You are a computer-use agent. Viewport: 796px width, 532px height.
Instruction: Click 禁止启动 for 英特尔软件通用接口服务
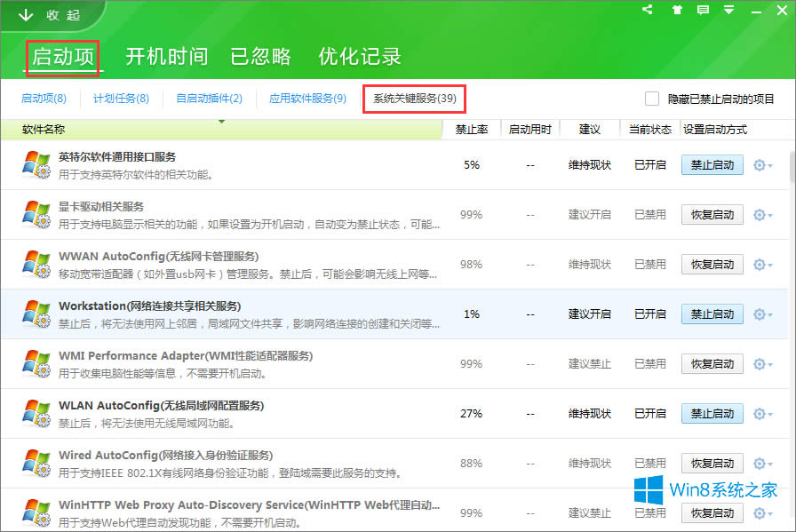tap(711, 164)
